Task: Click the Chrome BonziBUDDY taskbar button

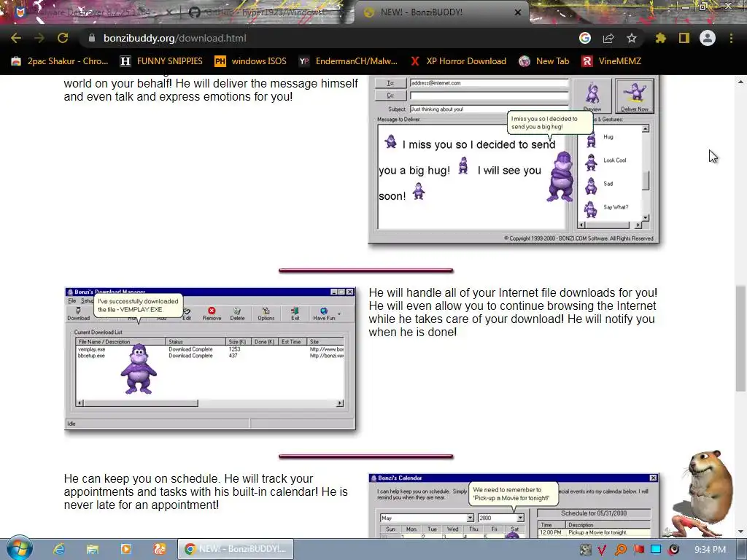Action: [236, 549]
